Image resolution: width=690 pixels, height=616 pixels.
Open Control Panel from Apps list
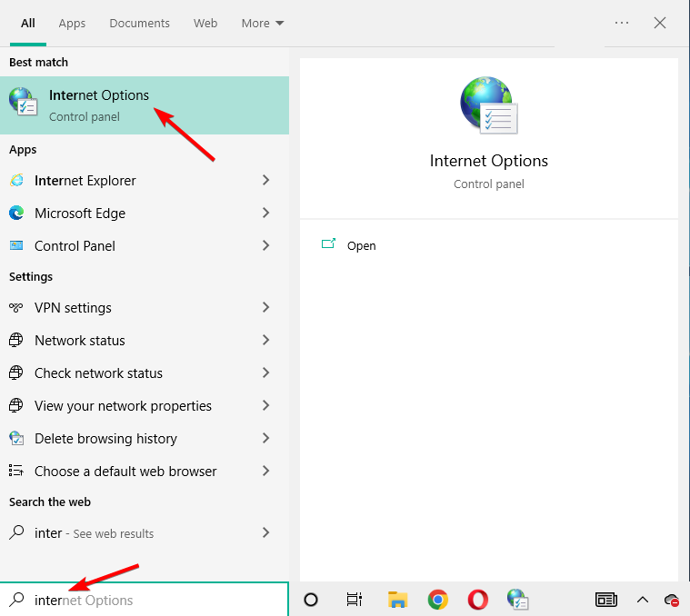coord(145,245)
